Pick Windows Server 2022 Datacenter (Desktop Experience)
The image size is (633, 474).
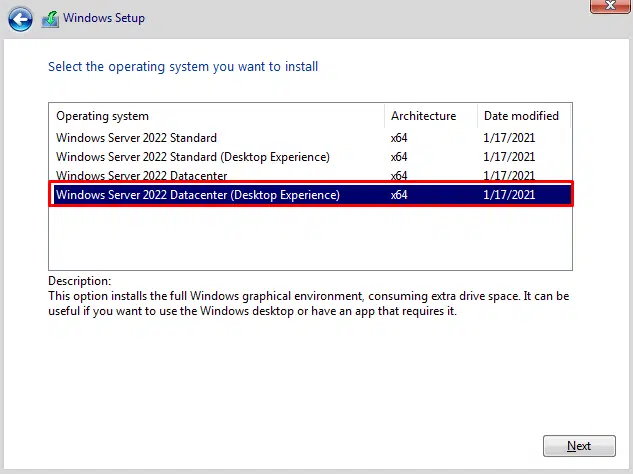(x=198, y=195)
